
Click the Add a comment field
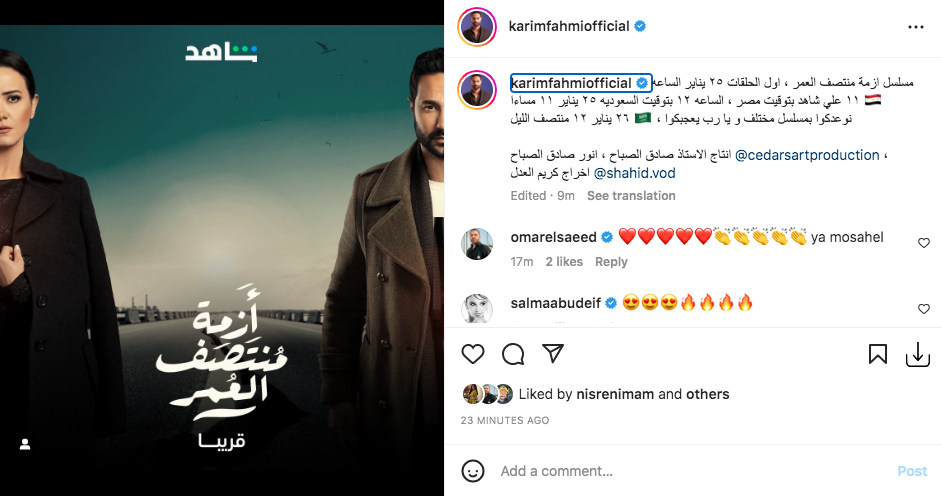coord(691,471)
